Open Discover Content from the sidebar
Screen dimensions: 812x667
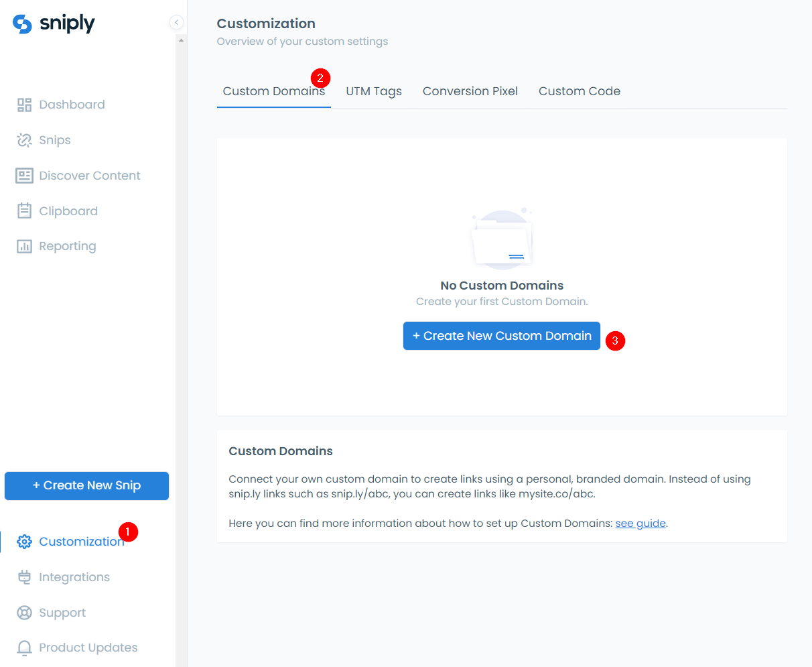tap(23, 175)
